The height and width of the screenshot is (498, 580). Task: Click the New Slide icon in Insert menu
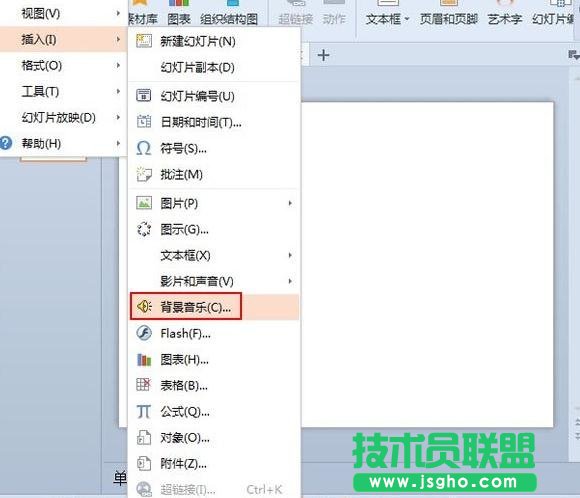(x=144, y=41)
